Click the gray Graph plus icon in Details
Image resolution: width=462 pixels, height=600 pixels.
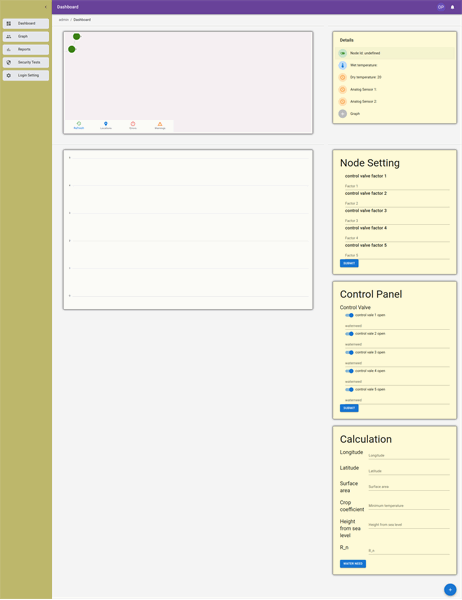tap(343, 114)
